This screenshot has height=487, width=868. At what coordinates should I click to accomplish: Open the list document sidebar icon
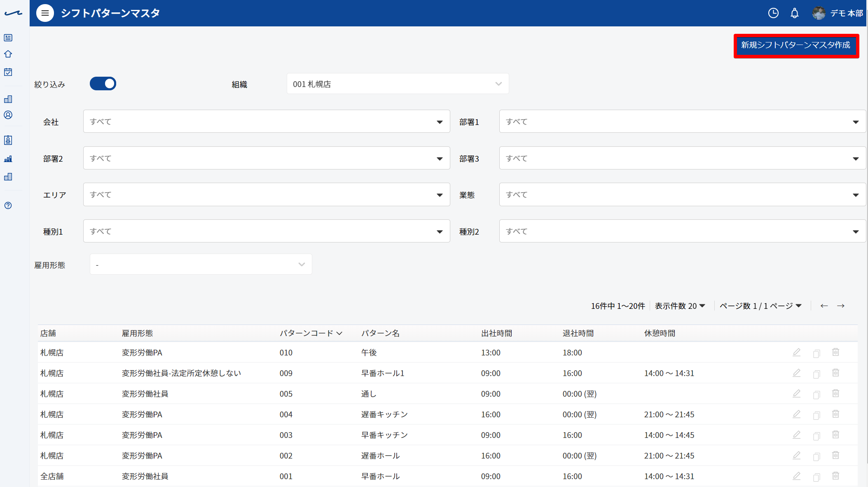click(x=8, y=38)
